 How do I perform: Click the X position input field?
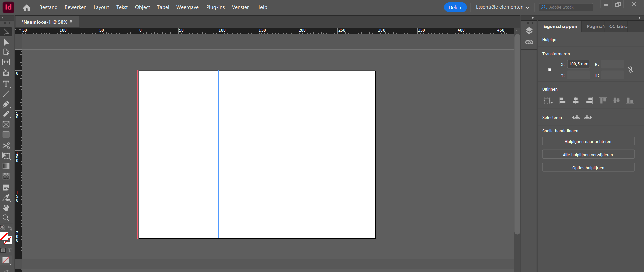[x=578, y=64]
